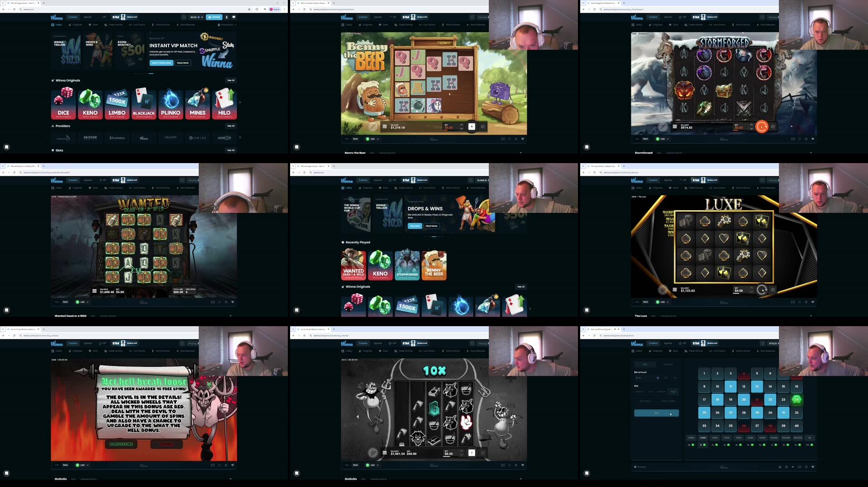Open live stats icon in the Keno footer
Viewport: 868px width, 487px height.
point(780,467)
